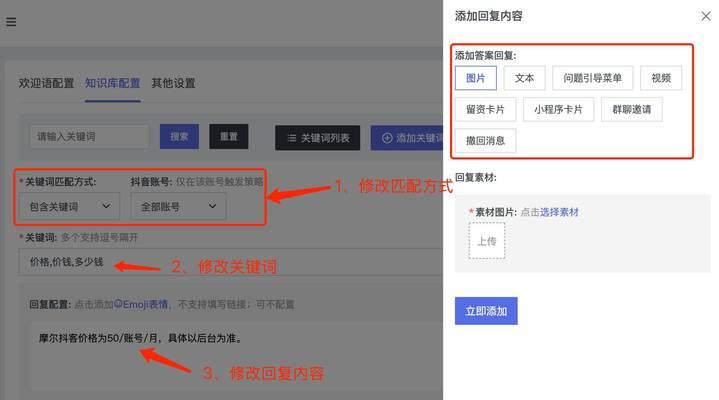This screenshot has width=719, height=400.
Task: Close the 添加回复内容 panel
Action: pyautogui.click(x=706, y=17)
